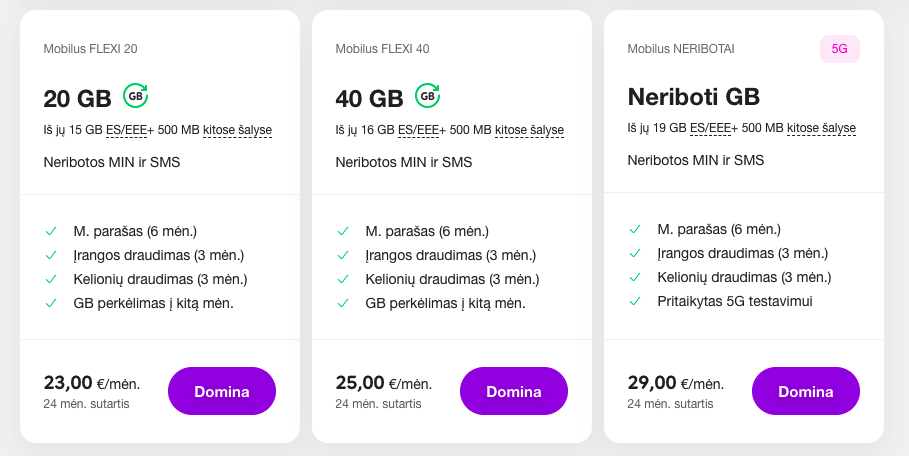Click the pink 5G badge

click(839, 49)
